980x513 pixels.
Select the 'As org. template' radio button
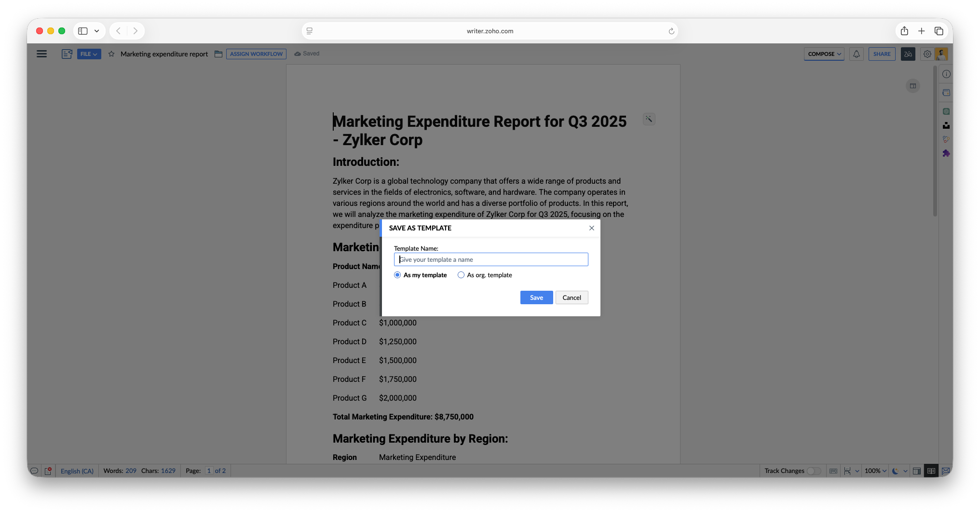[x=461, y=275]
